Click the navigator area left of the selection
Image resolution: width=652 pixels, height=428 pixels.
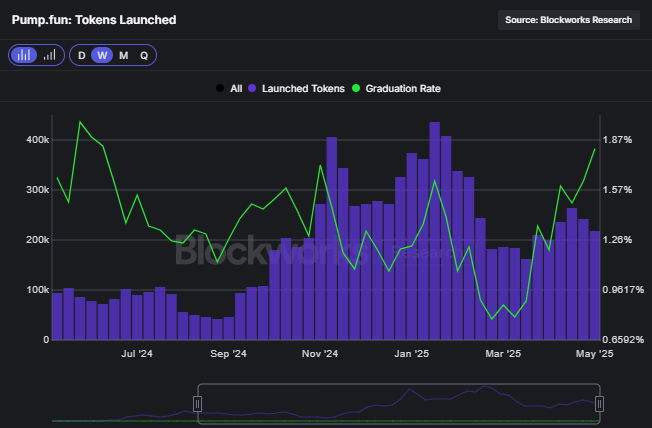120,405
